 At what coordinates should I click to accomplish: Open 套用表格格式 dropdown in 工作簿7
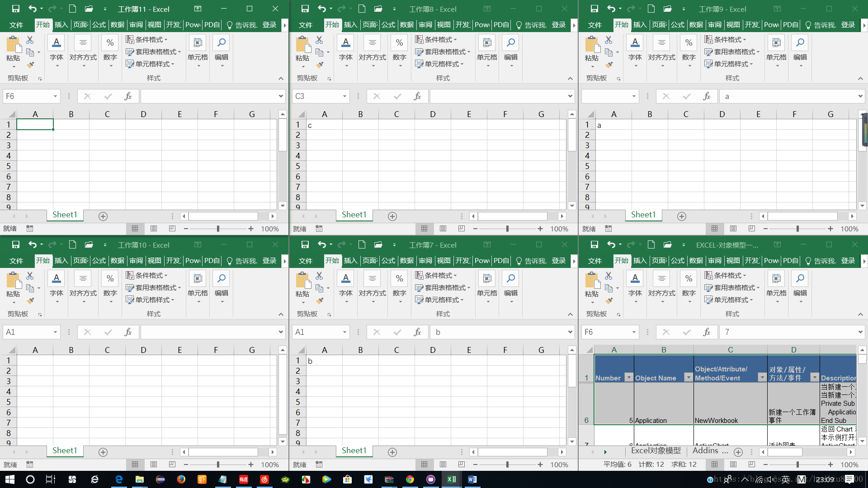coord(443,288)
